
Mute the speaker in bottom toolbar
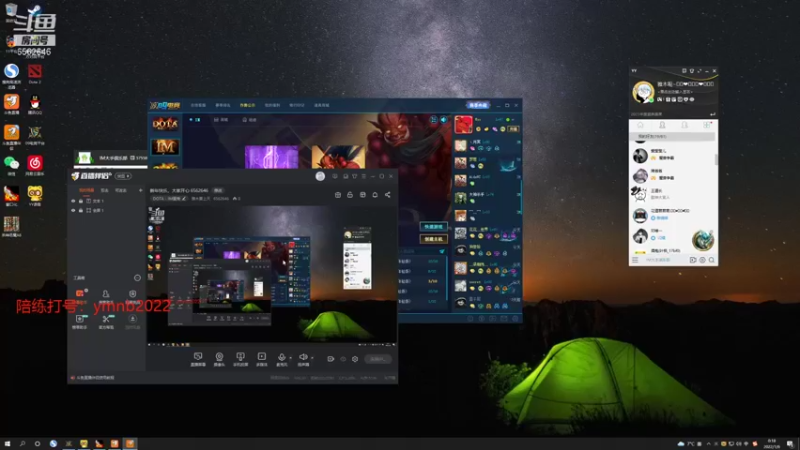click(303, 358)
